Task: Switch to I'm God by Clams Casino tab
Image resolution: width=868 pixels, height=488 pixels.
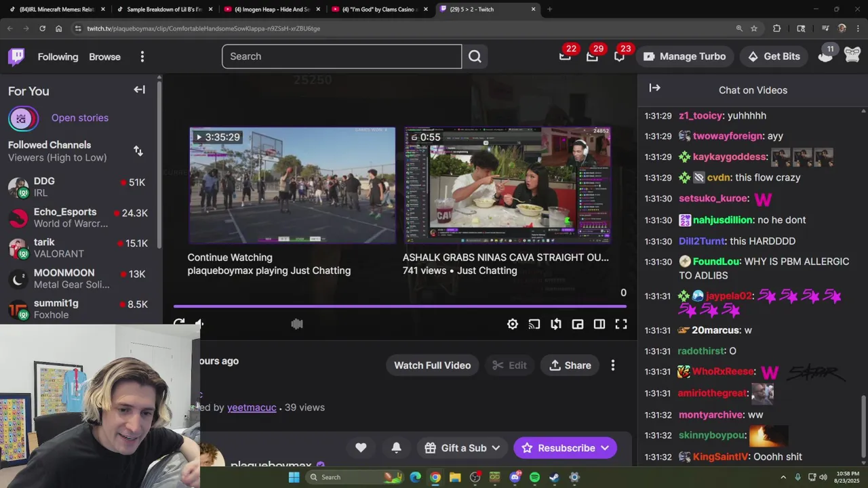Action: coord(379,9)
